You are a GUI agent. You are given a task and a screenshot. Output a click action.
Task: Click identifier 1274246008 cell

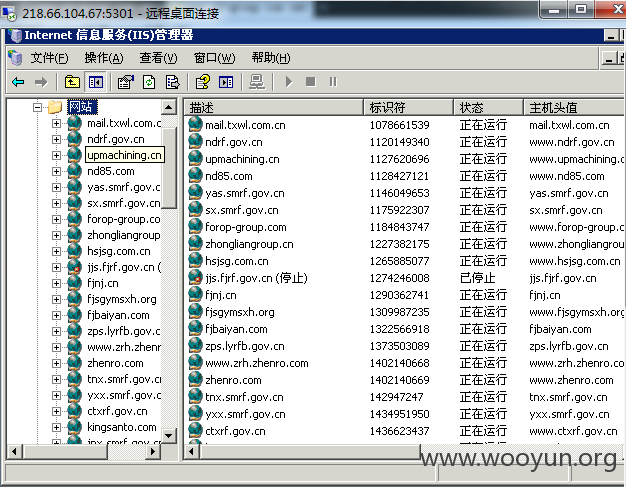click(399, 278)
